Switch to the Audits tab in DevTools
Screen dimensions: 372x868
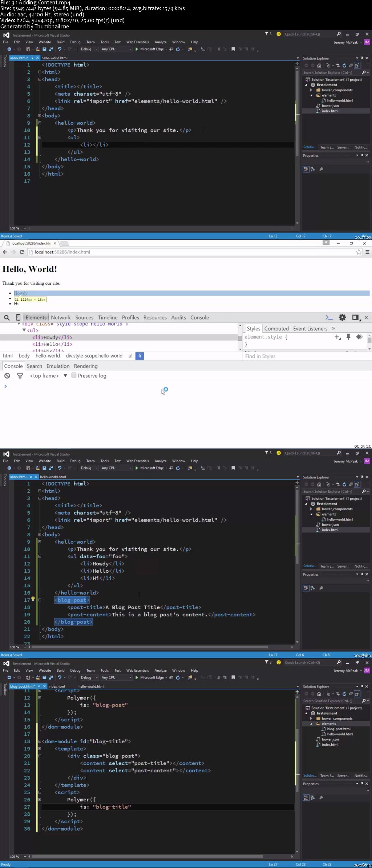click(x=178, y=317)
